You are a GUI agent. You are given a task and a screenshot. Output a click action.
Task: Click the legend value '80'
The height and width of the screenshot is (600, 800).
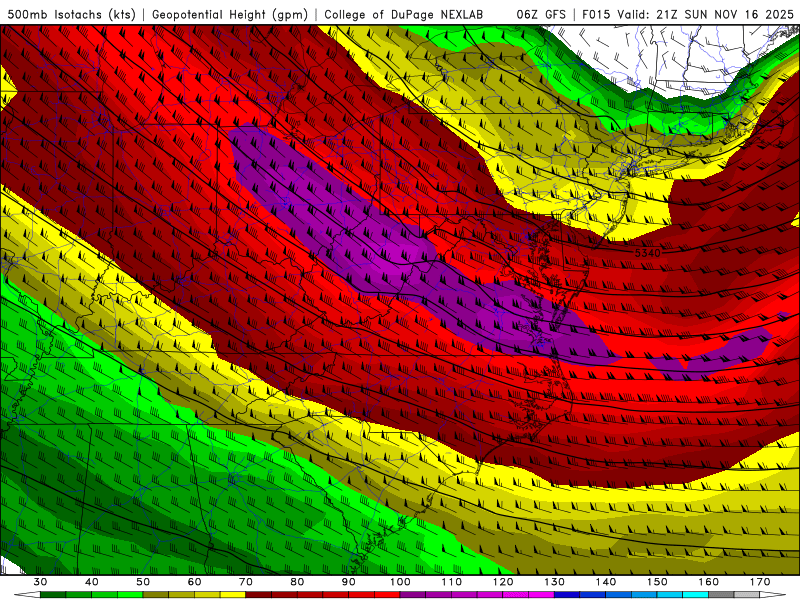coord(297,582)
